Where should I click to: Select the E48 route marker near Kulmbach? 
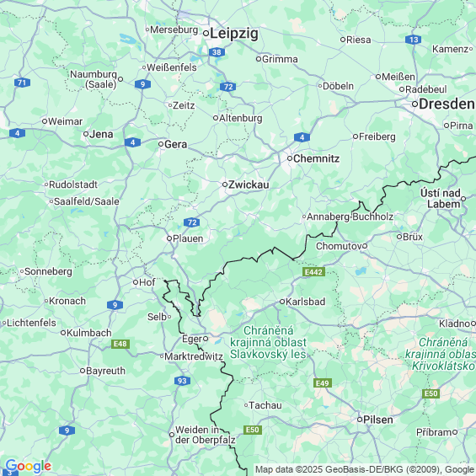tap(120, 344)
